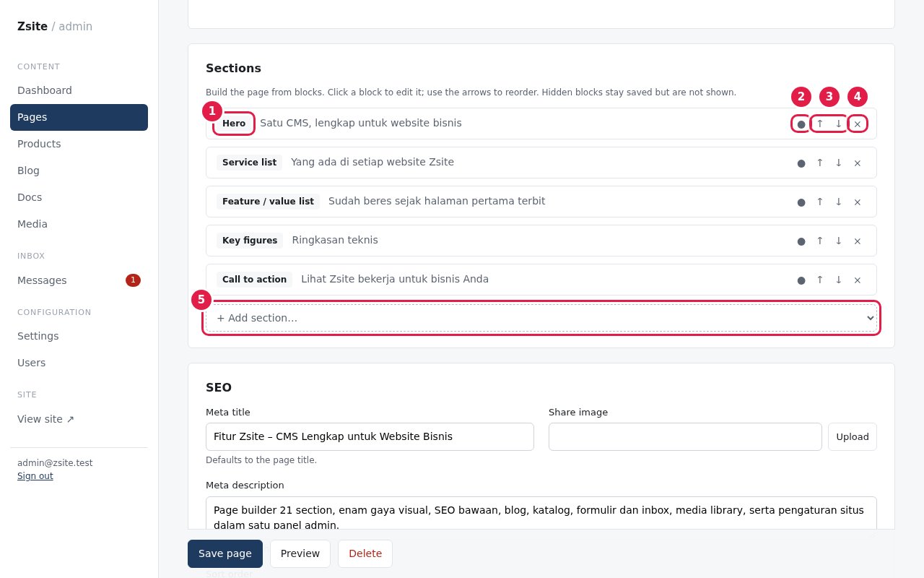This screenshot has width=924, height=578.
Task: Delete the Feature / value list section
Action: pyautogui.click(x=858, y=202)
